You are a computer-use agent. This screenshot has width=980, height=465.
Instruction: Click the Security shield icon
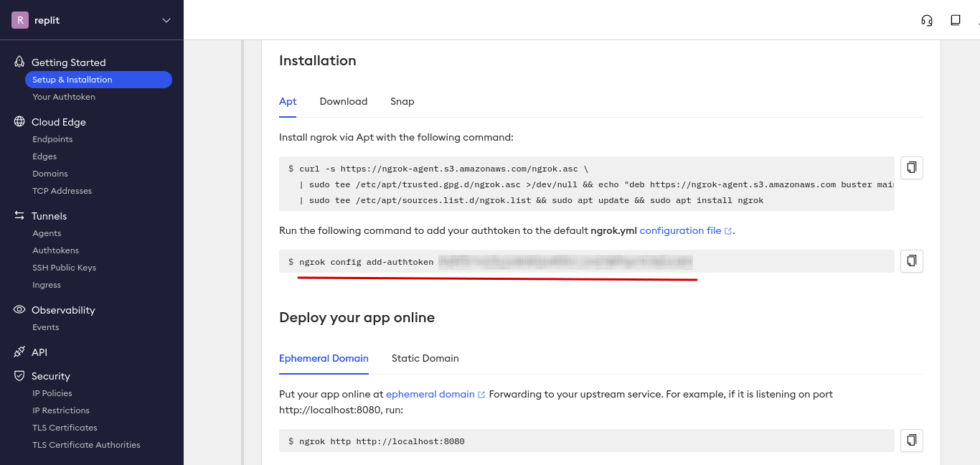pyautogui.click(x=19, y=376)
